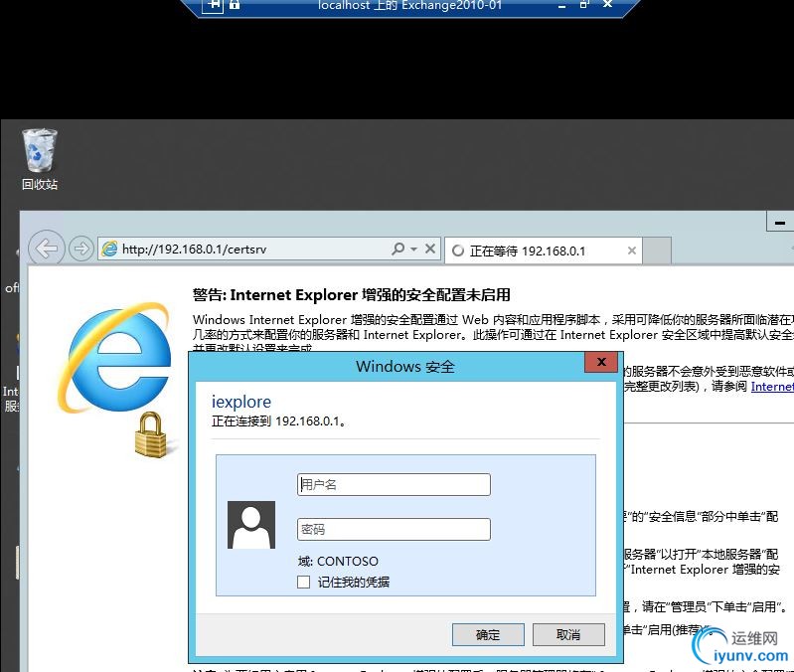Viewport: 794px width, 672px height.
Task: Click the lock icon on VM connection bar
Action: pos(235,5)
